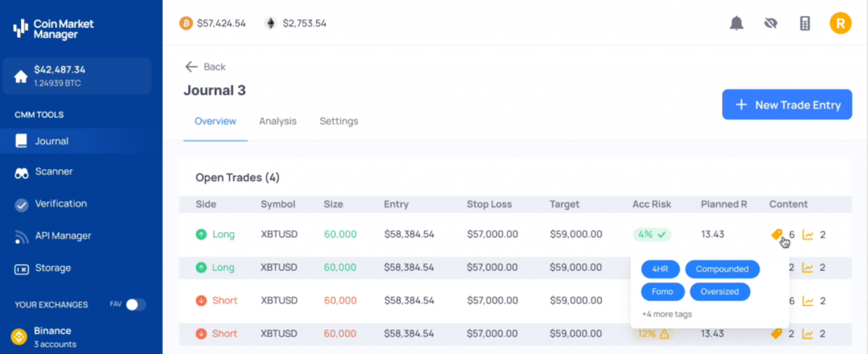Open the Settings tab
Viewport: 868px width, 354px height.
coord(338,121)
